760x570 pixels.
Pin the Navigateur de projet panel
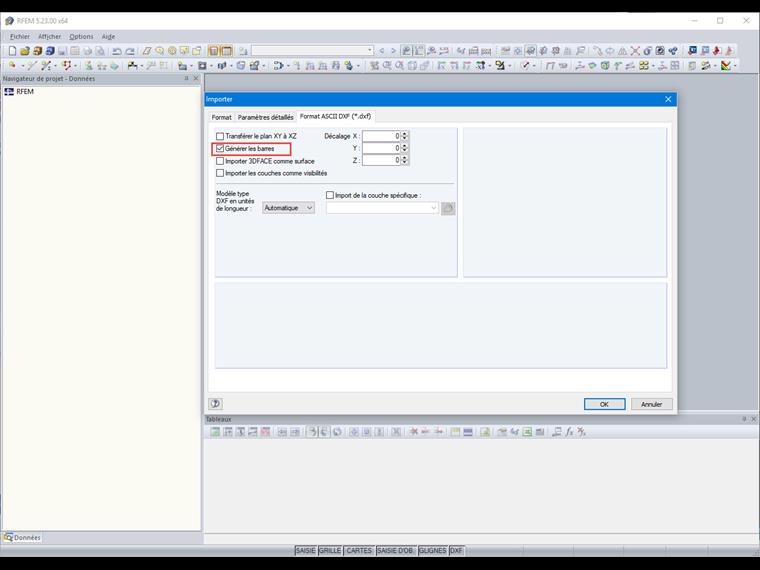click(x=187, y=79)
